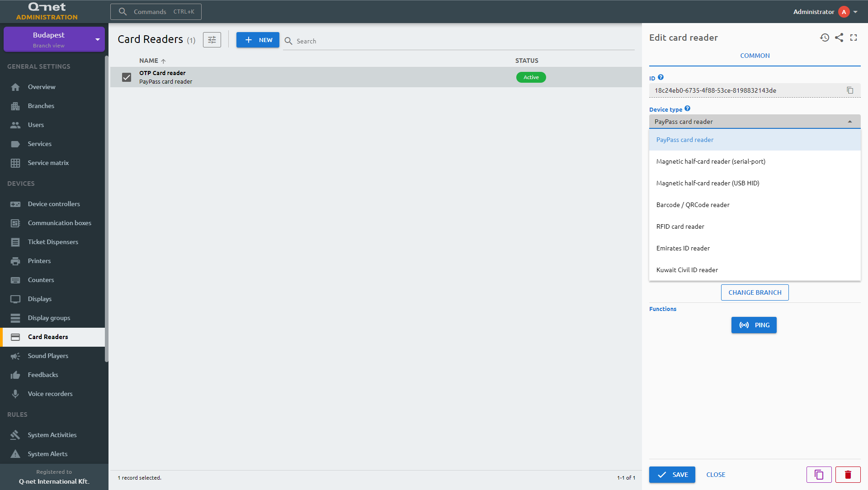The image size is (868, 490).
Task: Select Card Readers in the sidebar
Action: click(52, 337)
